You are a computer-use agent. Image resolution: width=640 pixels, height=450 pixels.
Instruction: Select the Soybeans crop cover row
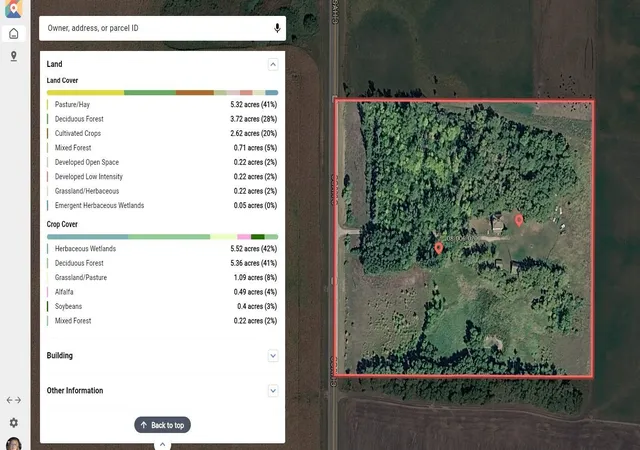click(x=162, y=306)
